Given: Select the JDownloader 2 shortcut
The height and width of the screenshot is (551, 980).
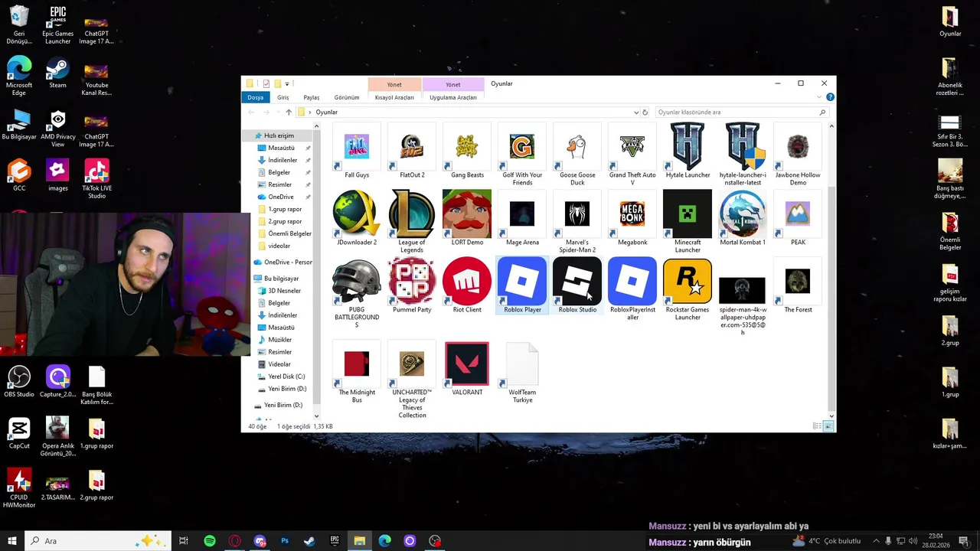Looking at the screenshot, I should coord(357,214).
